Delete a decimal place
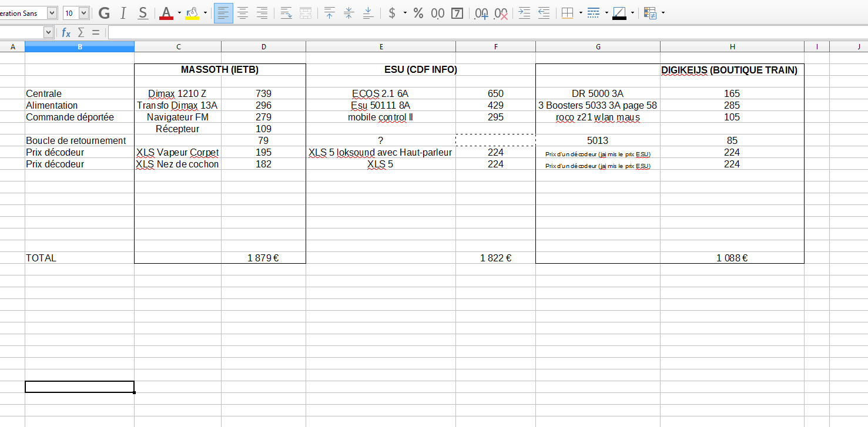Image resolution: width=868 pixels, height=427 pixels. tap(501, 13)
